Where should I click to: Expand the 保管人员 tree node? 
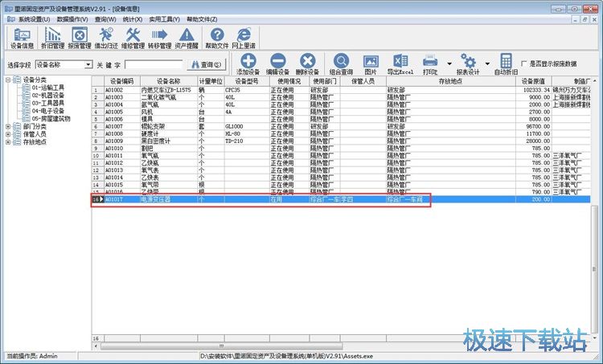pos(8,134)
